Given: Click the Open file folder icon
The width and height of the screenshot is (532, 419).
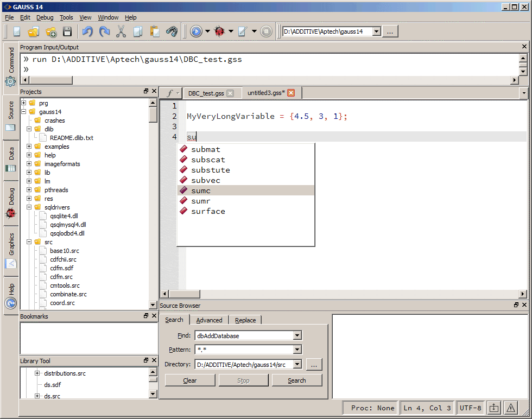Looking at the screenshot, I should coord(33,31).
